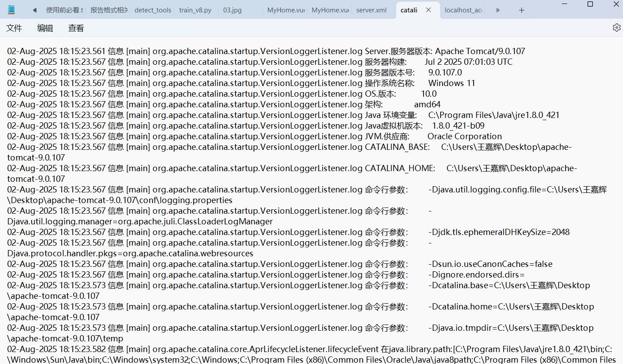The height and width of the screenshot is (364, 623).
Task: Click the text 'Apache Tomcat/9.0.107'
Action: [480, 51]
